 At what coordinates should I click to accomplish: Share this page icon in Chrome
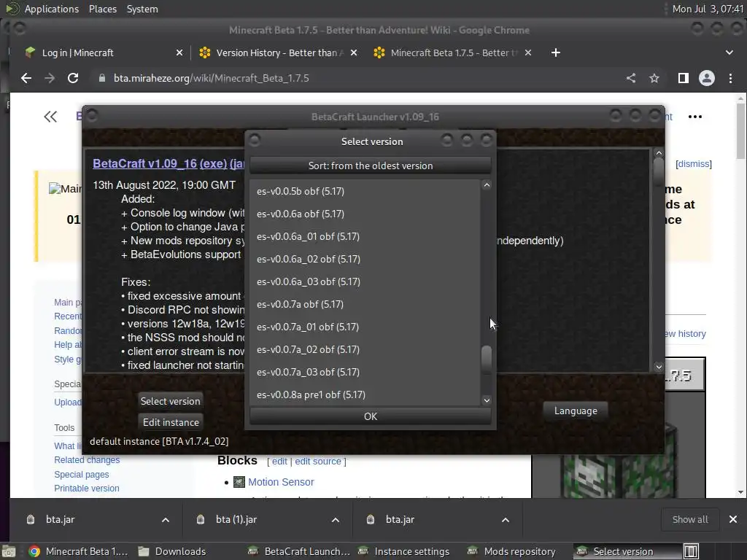pyautogui.click(x=631, y=78)
